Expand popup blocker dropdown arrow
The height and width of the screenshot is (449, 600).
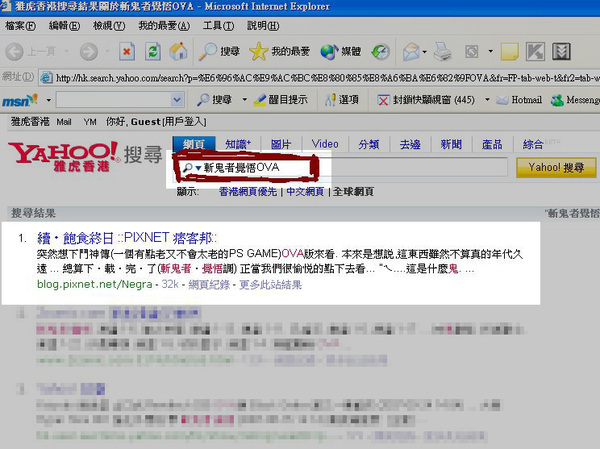(x=487, y=100)
